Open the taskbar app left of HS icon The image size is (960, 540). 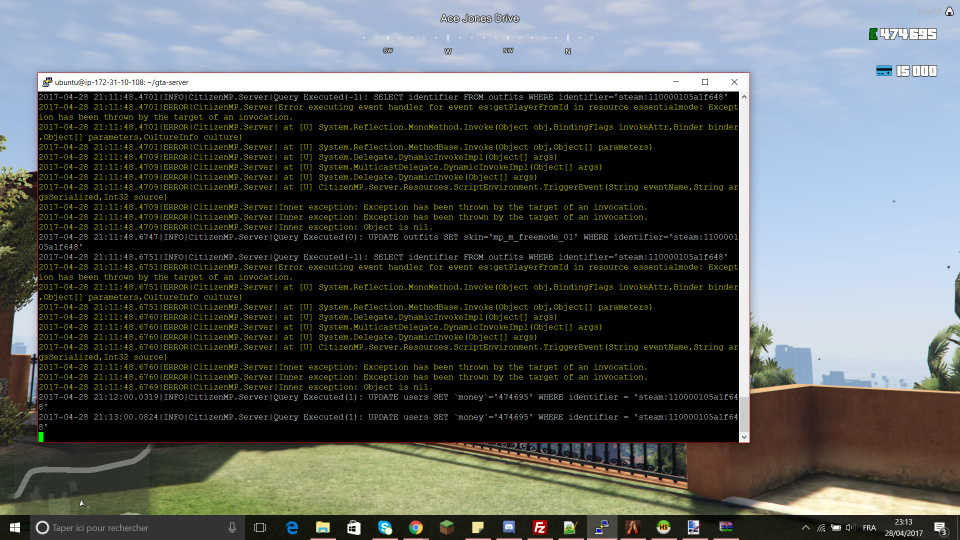pyautogui.click(x=632, y=527)
